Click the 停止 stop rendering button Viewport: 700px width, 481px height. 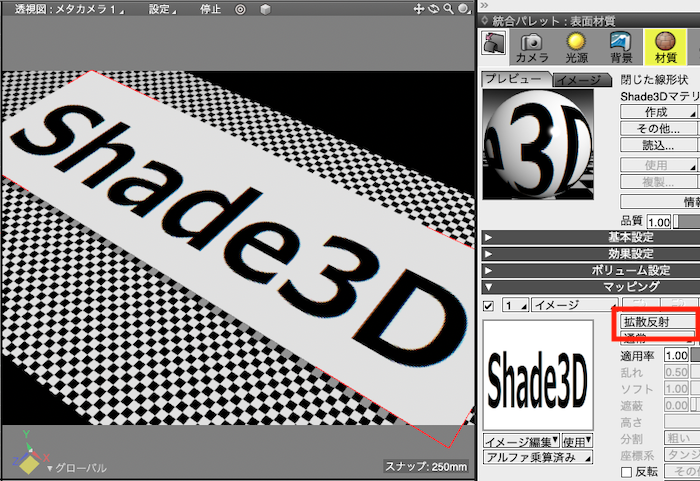[210, 9]
